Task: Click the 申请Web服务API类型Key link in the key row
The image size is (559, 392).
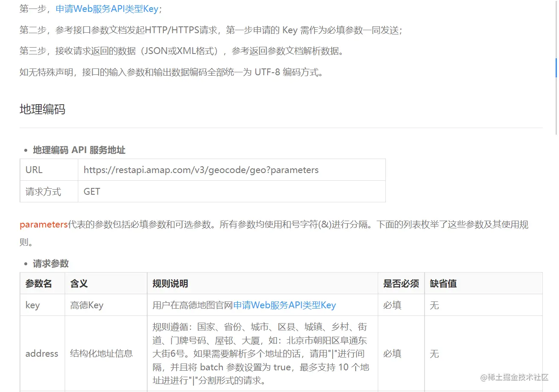Action: click(285, 305)
